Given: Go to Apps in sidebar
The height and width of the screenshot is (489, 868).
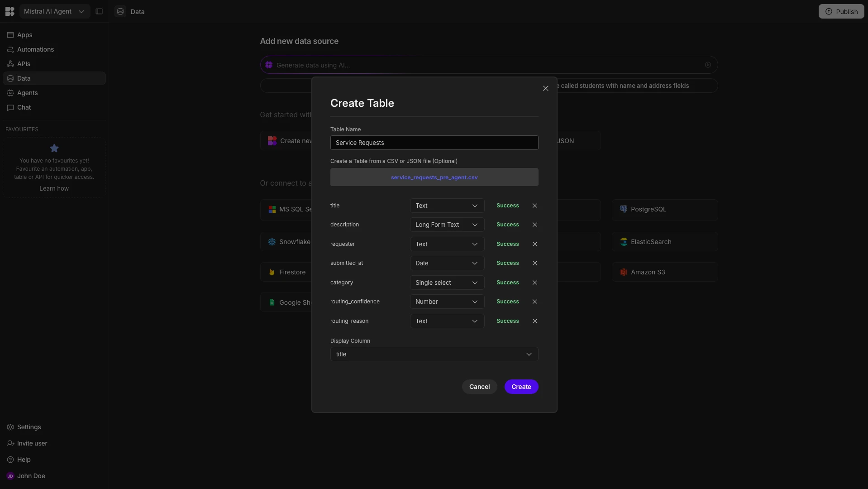Looking at the screenshot, I should (54, 35).
